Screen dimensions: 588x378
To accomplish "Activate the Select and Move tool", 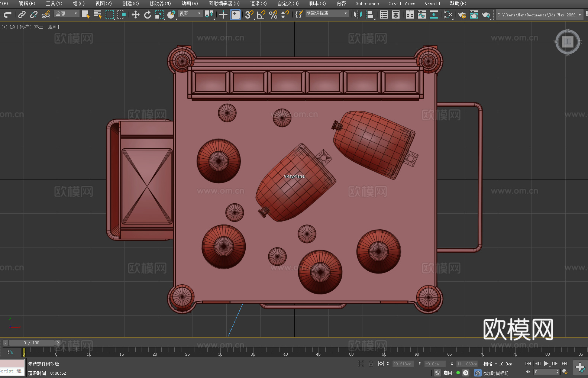I will pyautogui.click(x=136, y=14).
